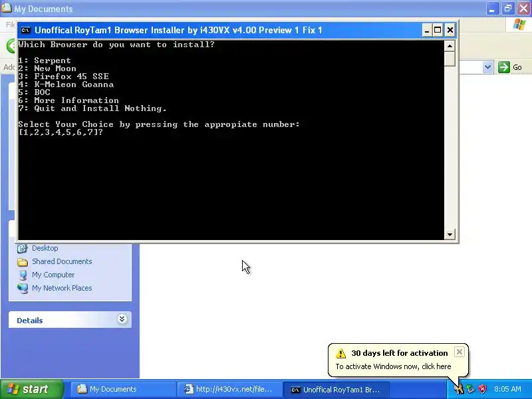Click the '6: More Information' line

(68, 100)
